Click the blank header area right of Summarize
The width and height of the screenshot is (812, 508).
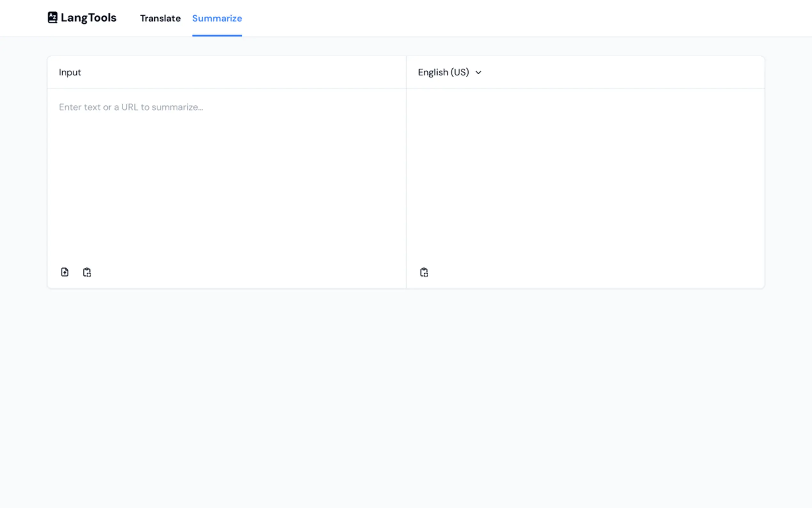point(504,18)
